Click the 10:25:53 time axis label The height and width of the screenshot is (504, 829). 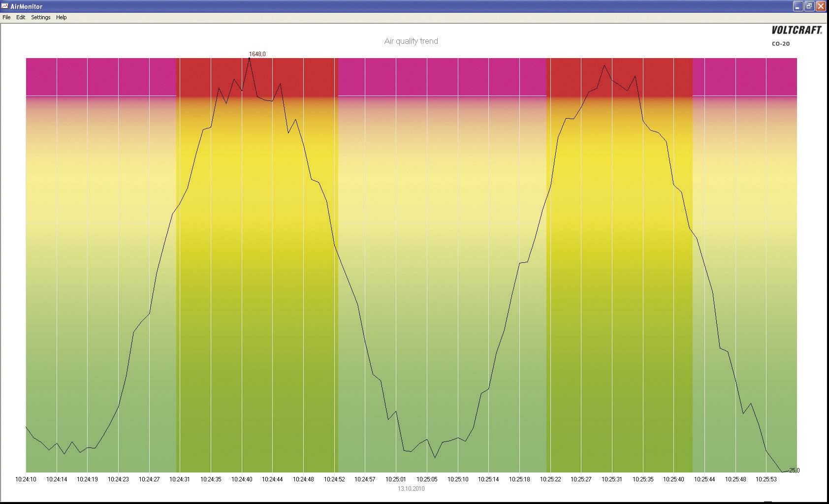[x=766, y=479]
